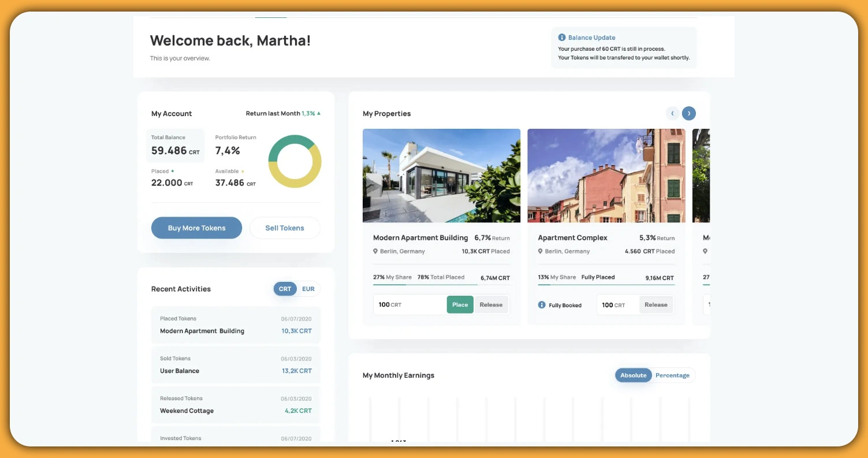Viewport: 868px width, 458px height.
Task: Click the Sell Tokens button
Action: (x=284, y=228)
